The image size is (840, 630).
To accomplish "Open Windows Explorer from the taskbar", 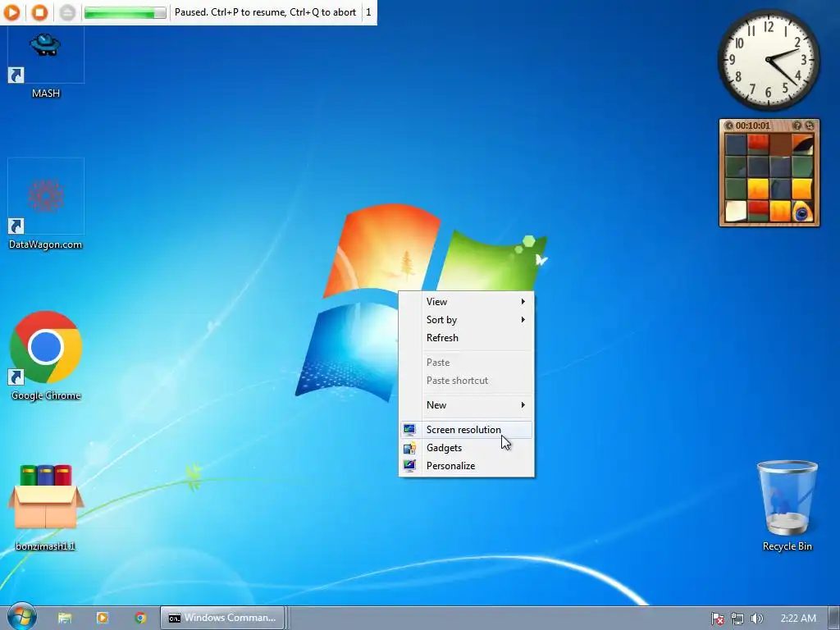I will (x=65, y=618).
